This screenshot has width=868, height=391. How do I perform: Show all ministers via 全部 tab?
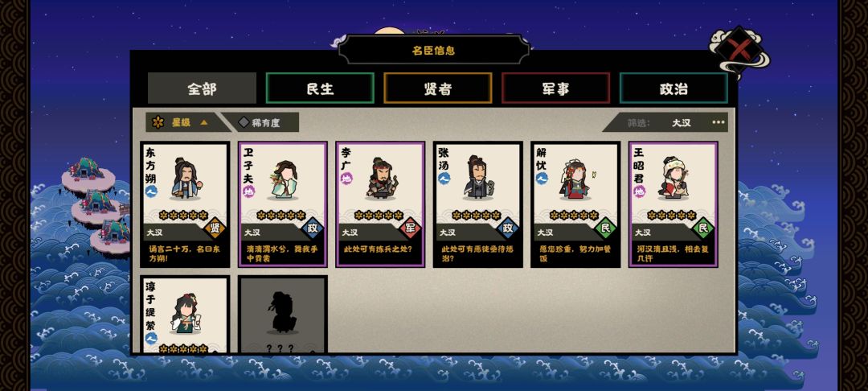(x=202, y=88)
